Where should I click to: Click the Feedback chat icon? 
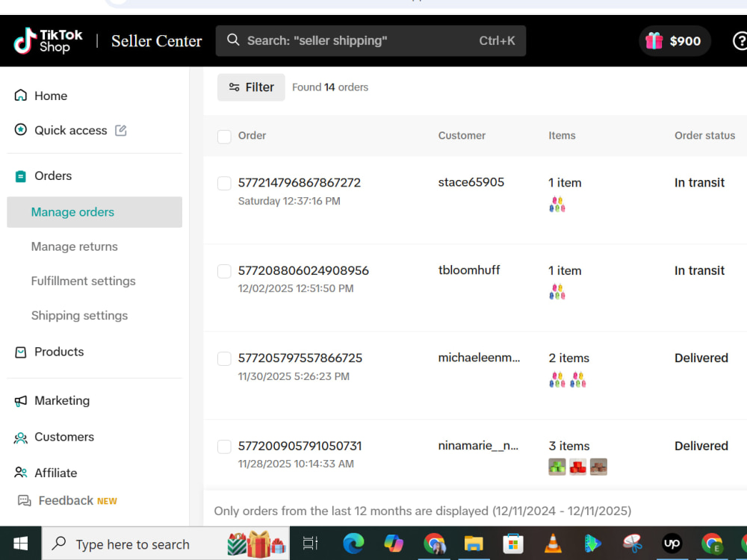point(25,500)
